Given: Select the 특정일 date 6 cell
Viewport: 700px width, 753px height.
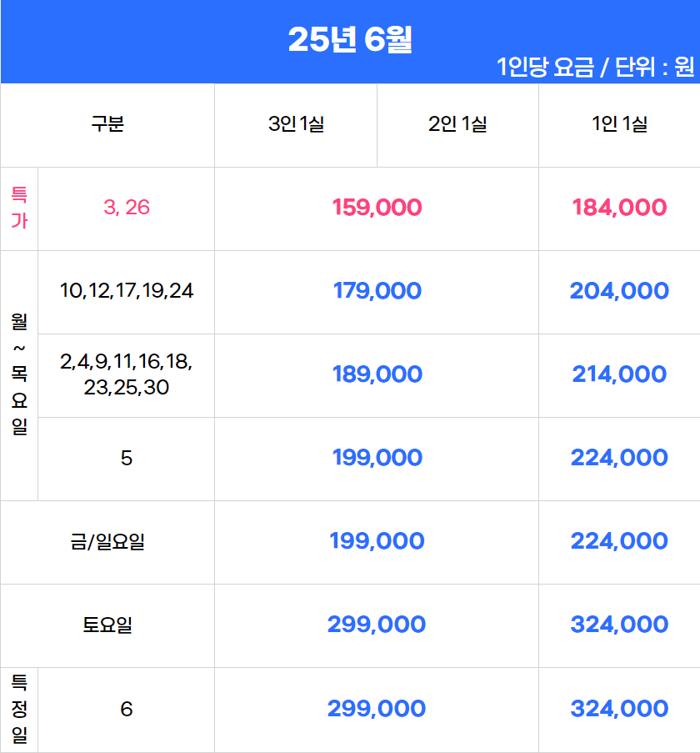Looking at the screenshot, I should coord(126,709).
